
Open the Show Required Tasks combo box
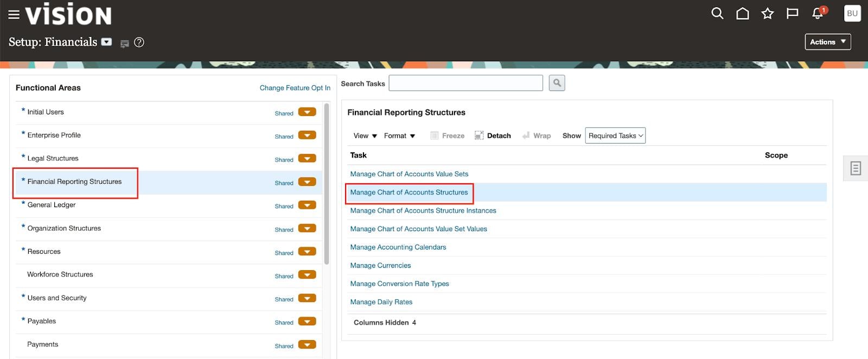[x=615, y=136]
